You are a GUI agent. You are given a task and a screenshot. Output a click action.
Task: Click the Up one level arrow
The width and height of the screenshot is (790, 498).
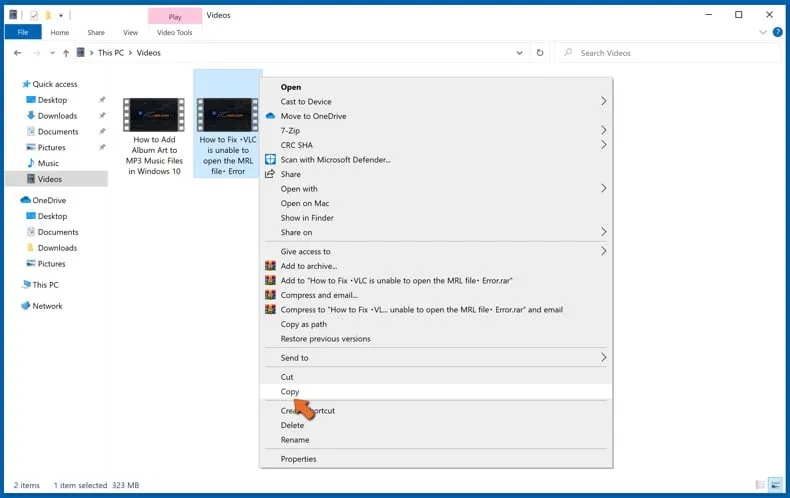click(x=66, y=53)
